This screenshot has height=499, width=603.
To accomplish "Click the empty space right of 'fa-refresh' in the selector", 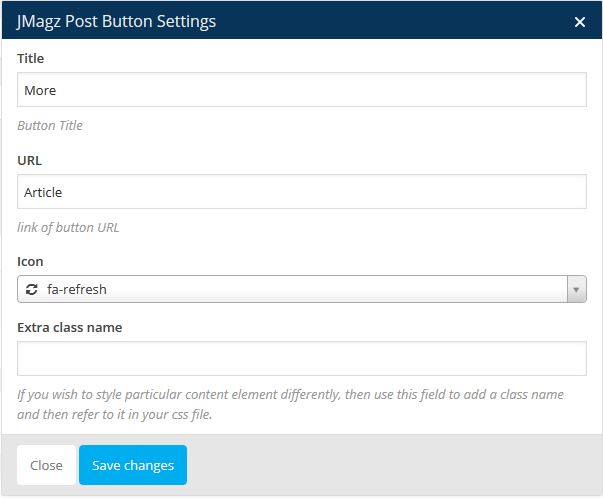I will [330, 290].
